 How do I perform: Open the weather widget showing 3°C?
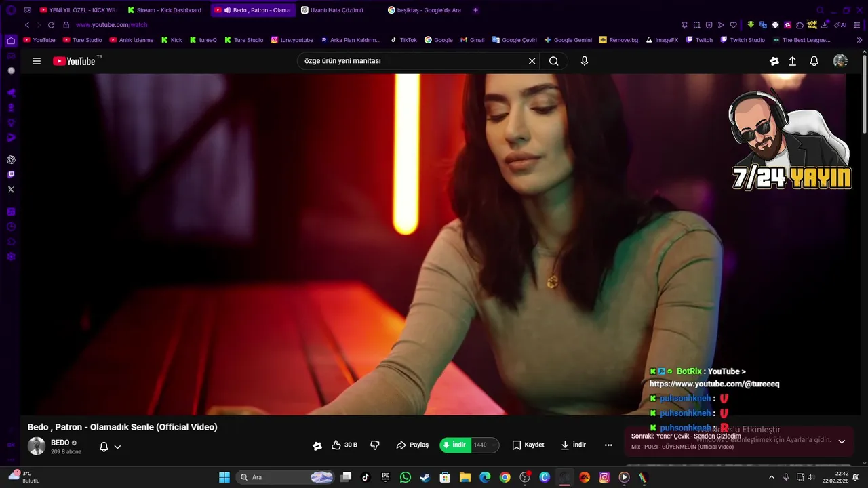point(22,477)
